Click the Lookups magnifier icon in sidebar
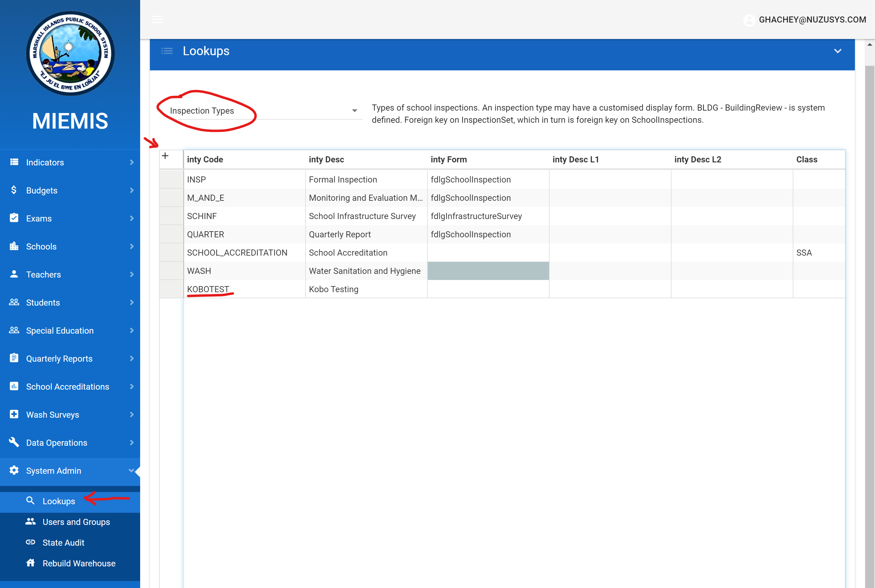 click(30, 501)
